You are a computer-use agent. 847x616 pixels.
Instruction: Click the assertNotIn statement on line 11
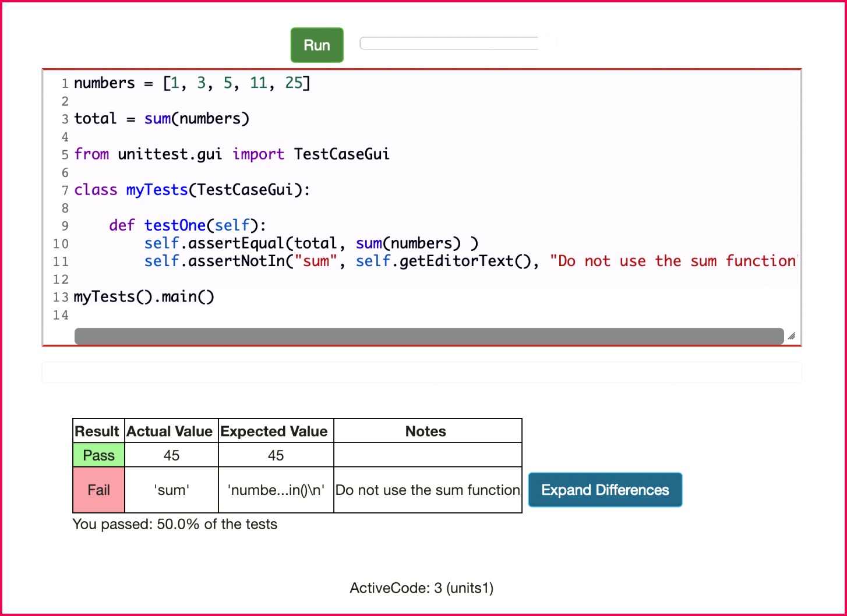(471, 261)
